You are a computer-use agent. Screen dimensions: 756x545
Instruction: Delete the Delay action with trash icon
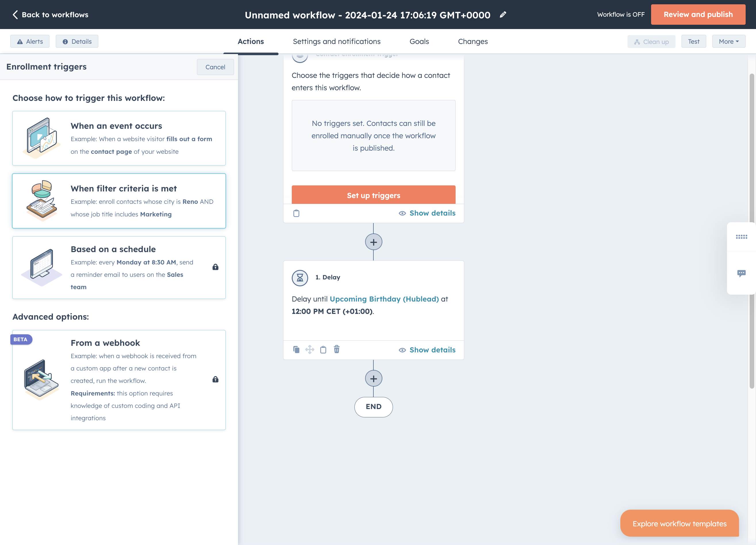(337, 349)
